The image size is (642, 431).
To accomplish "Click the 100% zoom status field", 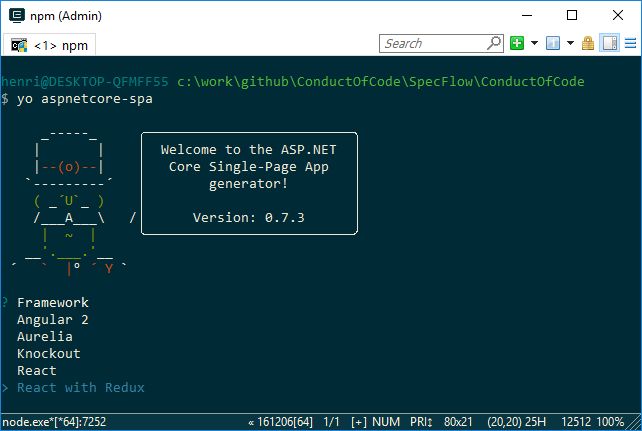I will [610, 422].
